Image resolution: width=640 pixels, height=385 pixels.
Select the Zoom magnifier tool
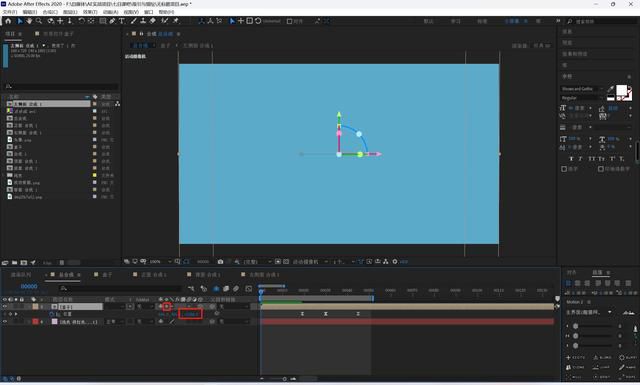point(39,21)
